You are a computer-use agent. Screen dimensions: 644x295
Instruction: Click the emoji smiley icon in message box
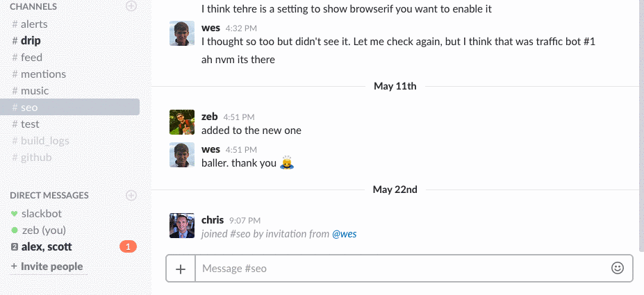617,268
